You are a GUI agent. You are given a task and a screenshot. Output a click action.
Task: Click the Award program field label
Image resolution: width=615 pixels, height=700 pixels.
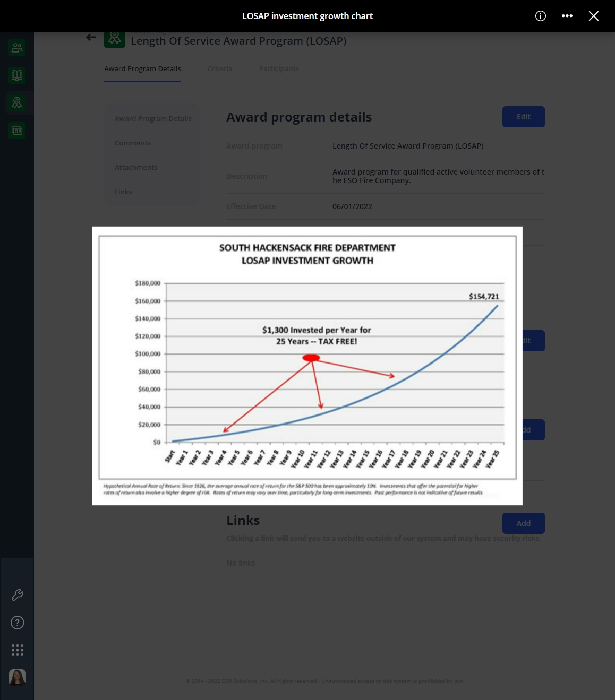[254, 146]
